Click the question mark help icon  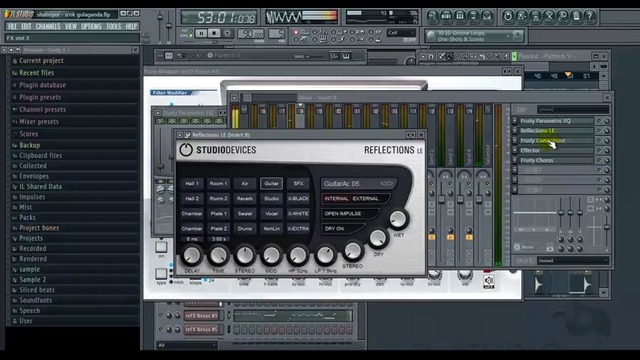(589, 16)
